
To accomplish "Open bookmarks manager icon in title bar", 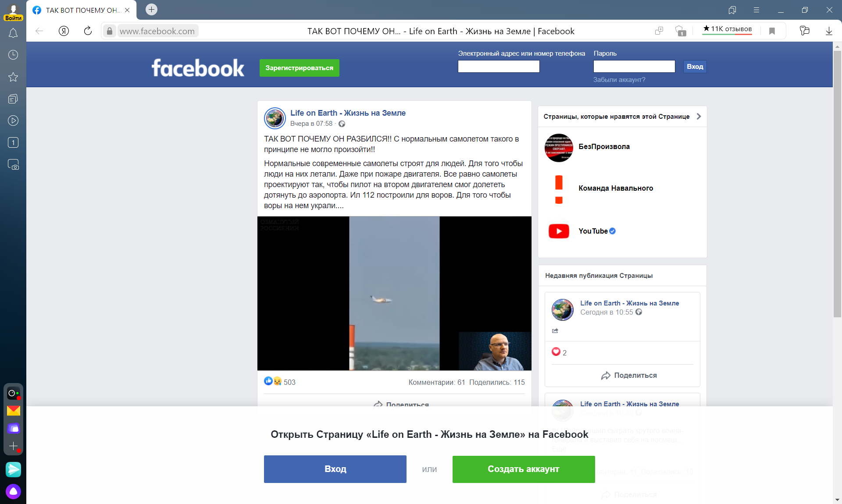I will pos(732,10).
